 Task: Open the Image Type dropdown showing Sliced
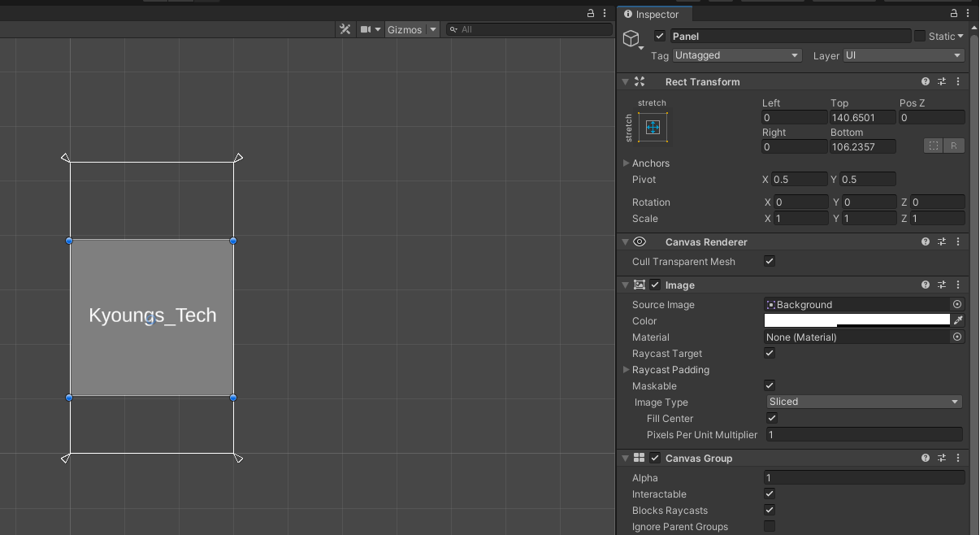coord(863,402)
